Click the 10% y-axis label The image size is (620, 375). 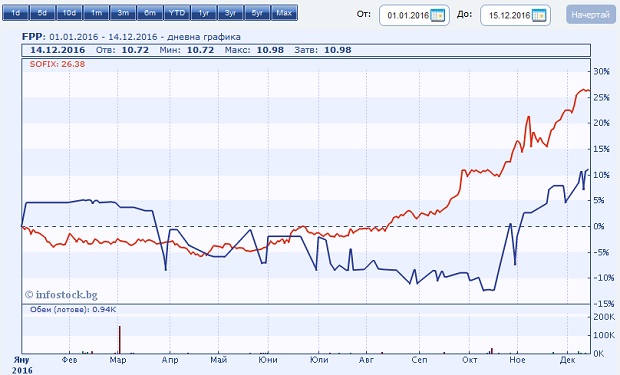[601, 175]
